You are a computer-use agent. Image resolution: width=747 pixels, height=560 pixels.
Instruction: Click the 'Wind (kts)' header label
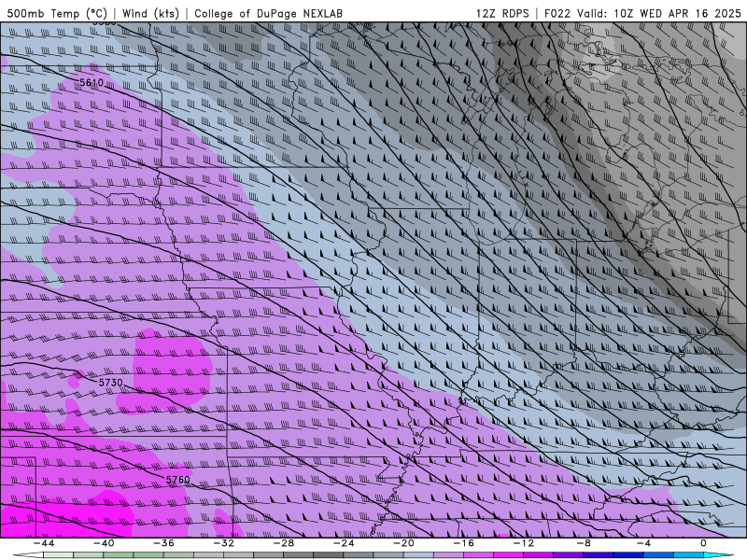(x=150, y=13)
